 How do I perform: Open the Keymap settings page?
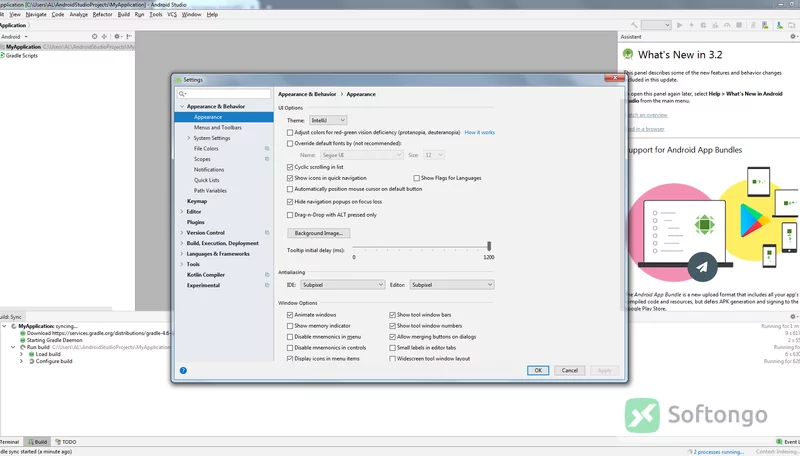(x=196, y=201)
